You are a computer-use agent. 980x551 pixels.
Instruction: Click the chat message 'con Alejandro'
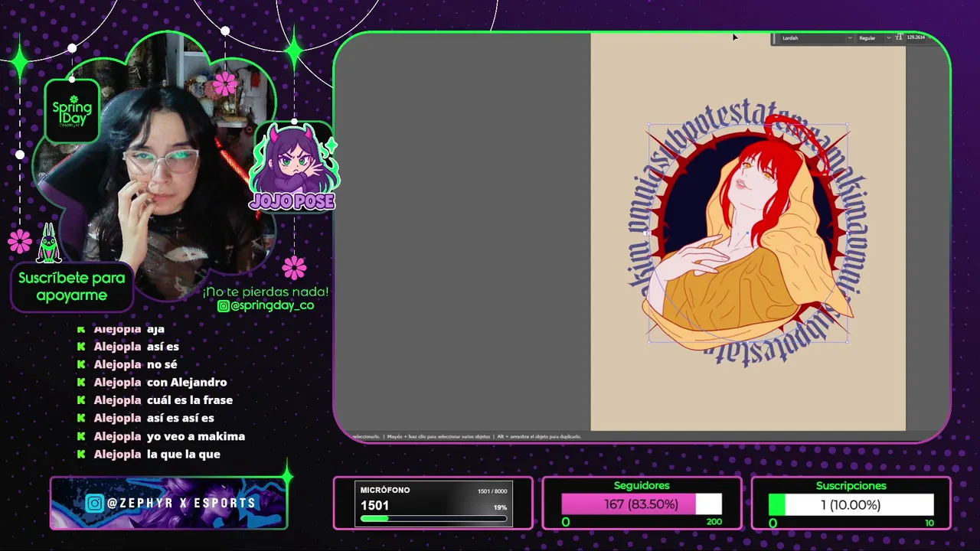(x=187, y=382)
